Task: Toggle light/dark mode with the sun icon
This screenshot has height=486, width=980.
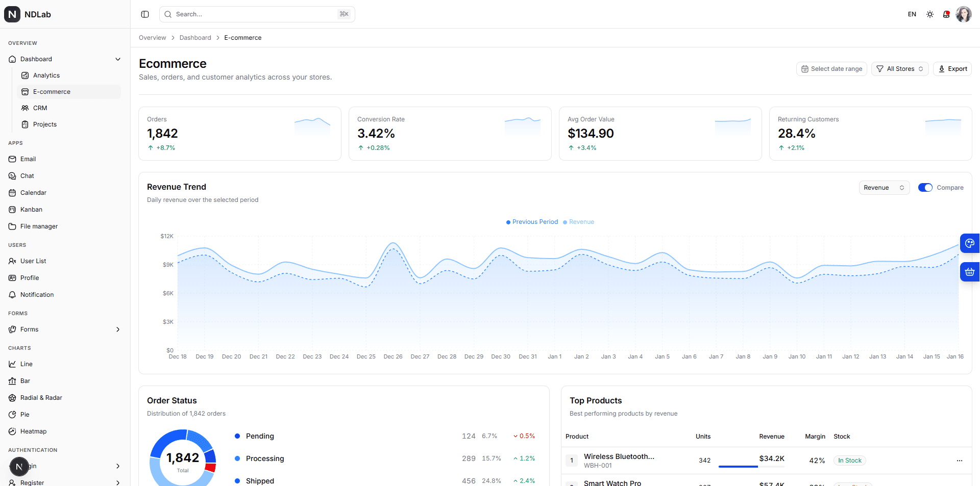Action: coord(929,14)
